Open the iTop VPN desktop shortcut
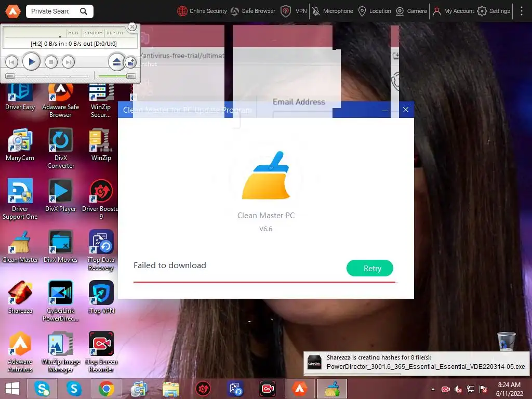 [x=101, y=297]
